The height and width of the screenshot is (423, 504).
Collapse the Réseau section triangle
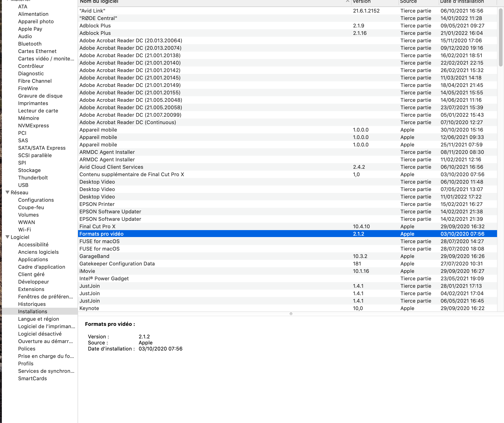point(7,192)
